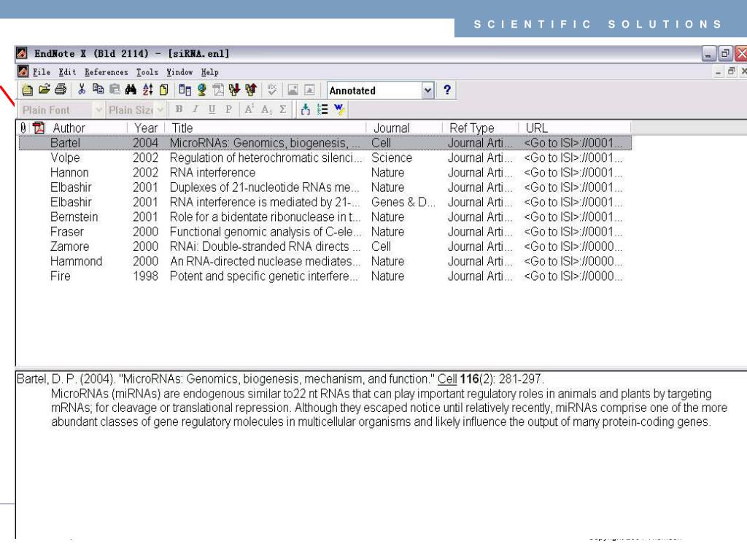Open the File menu
Screen dimensions: 747x560
pyautogui.click(x=42, y=72)
